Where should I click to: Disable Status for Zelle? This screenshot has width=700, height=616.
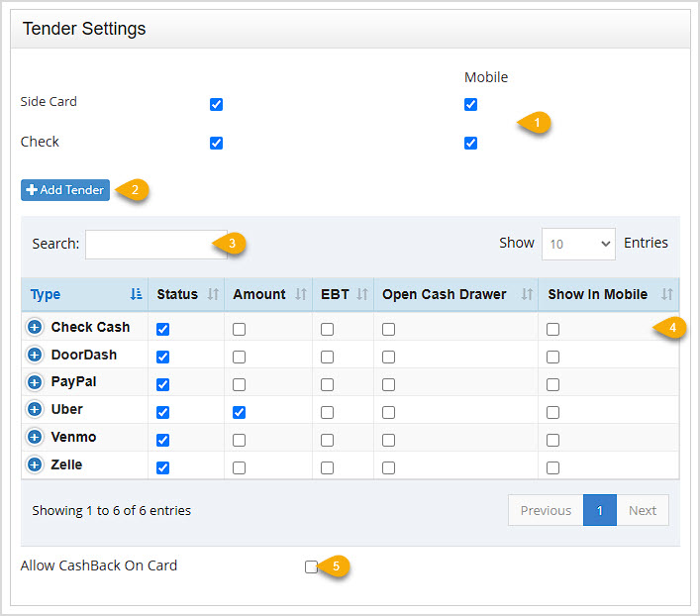163,467
